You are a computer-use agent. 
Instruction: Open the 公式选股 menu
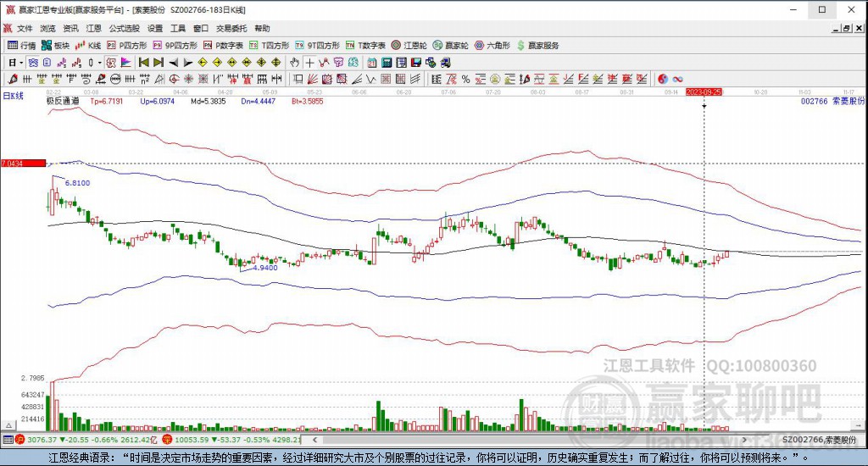[124, 28]
